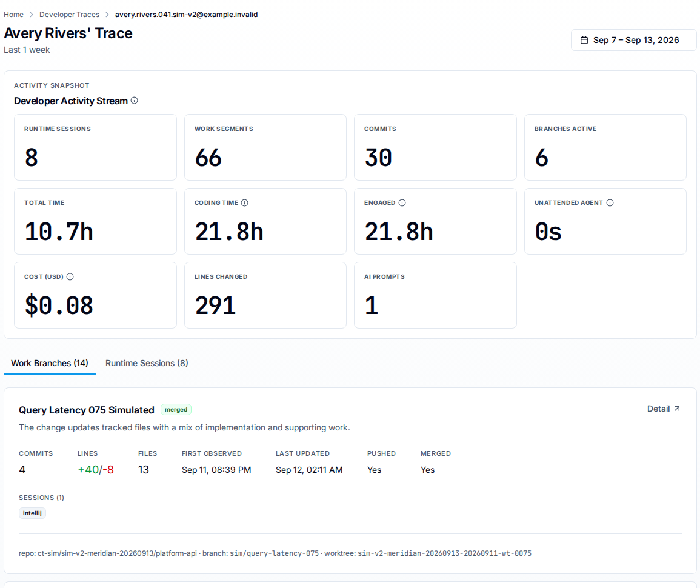Open info icon beside Developer Activity Stream
700x588 pixels.
pos(135,101)
